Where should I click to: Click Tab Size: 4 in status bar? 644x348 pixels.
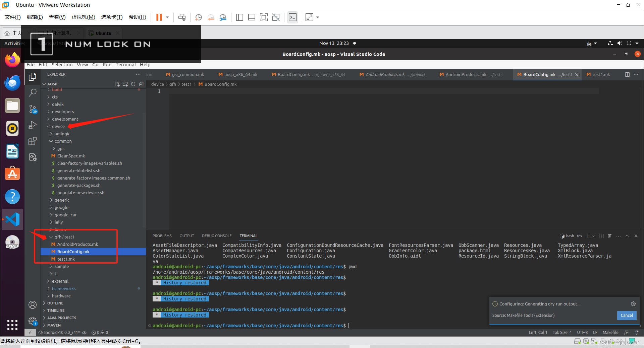tap(562, 332)
